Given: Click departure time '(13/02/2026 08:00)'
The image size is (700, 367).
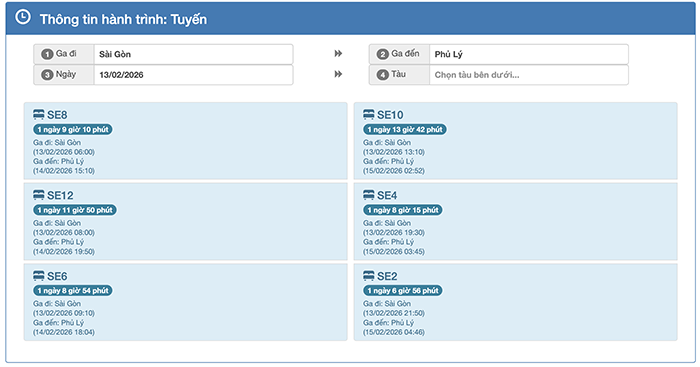Looking at the screenshot, I should [x=64, y=232].
